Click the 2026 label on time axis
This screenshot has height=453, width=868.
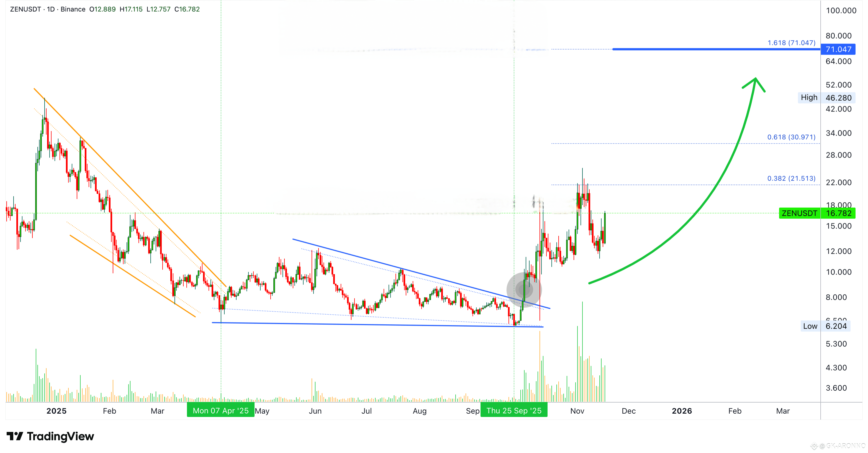click(682, 411)
